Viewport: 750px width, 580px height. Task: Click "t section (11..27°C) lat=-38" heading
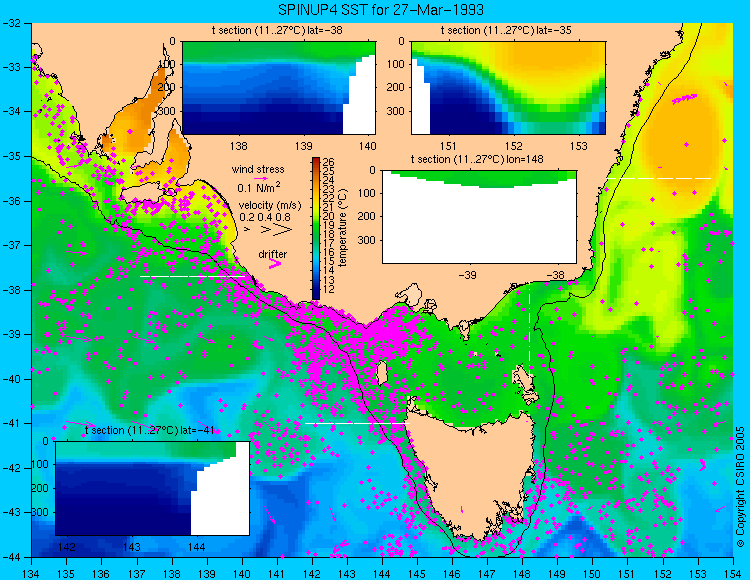(x=277, y=31)
